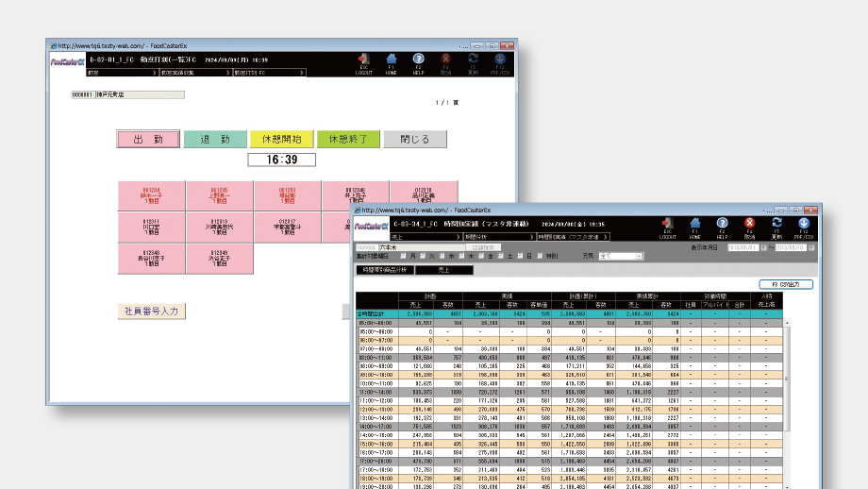Screen dimensions: 868x489
Task: Click LOGOUT icon in attendance window
Action: coord(364,61)
